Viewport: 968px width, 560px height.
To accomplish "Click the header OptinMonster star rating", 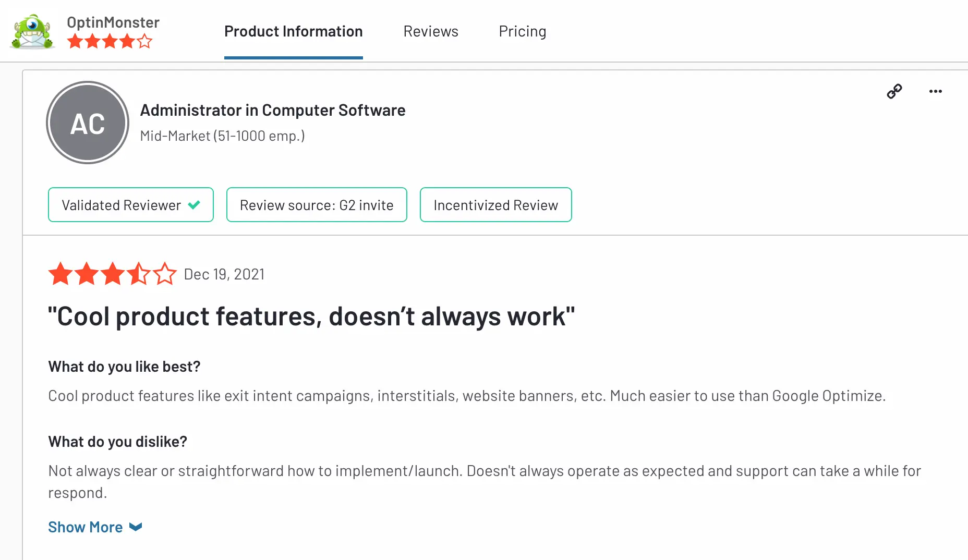I will 110,41.
